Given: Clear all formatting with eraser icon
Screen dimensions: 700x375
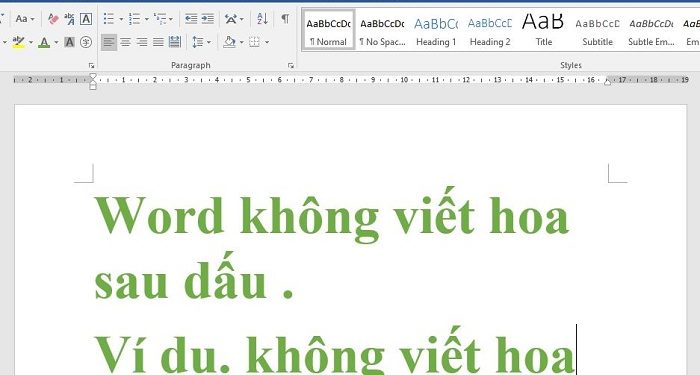Looking at the screenshot, I should pos(53,19).
